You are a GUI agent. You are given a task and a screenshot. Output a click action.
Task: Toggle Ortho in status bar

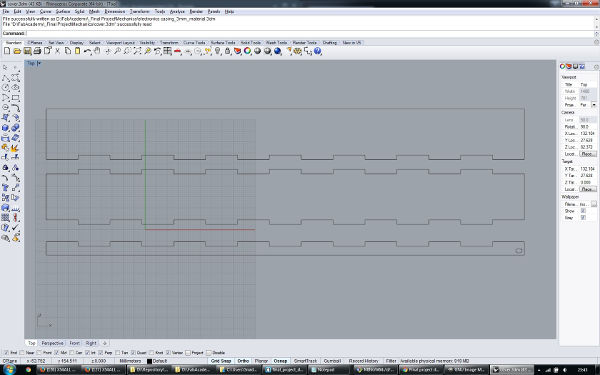pos(243,361)
